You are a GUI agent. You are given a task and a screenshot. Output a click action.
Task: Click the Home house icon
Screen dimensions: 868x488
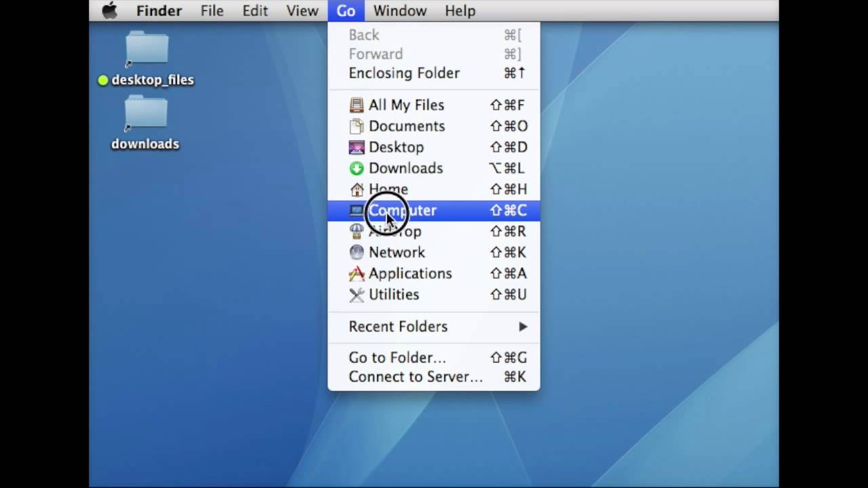(357, 189)
